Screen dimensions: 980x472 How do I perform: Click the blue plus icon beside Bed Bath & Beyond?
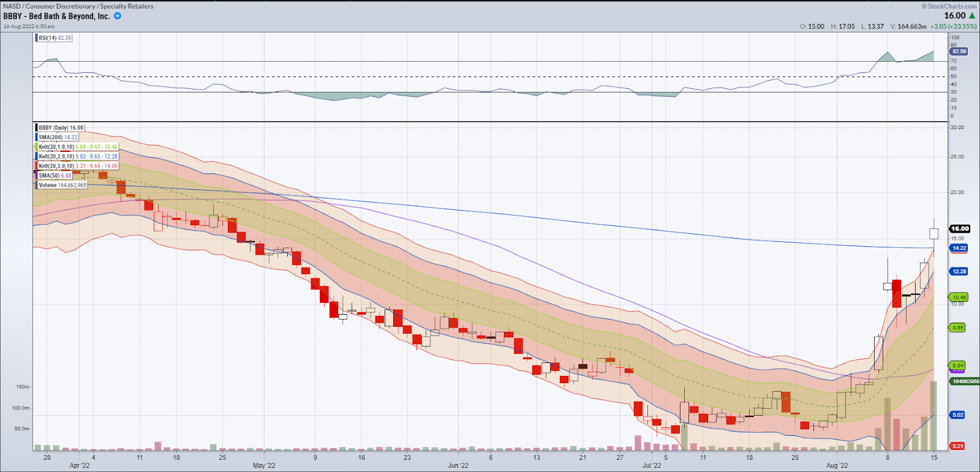118,16
